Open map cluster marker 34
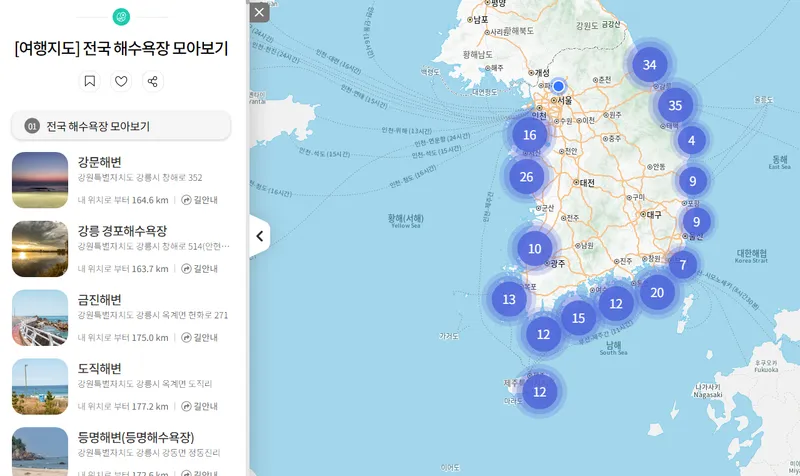Image resolution: width=800 pixels, height=476 pixels. [649, 65]
